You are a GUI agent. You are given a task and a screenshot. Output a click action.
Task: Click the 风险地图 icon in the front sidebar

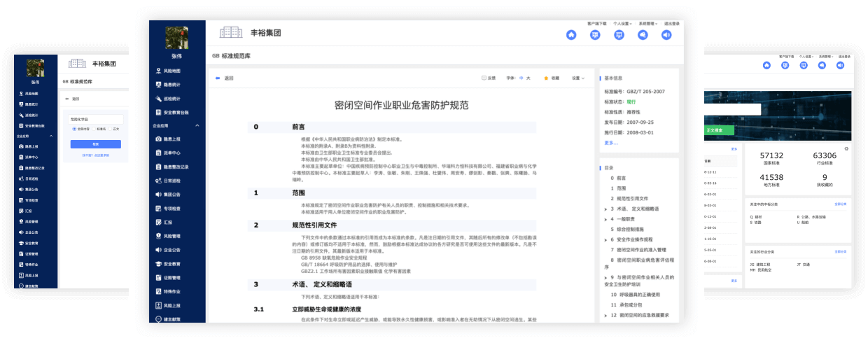click(158, 71)
